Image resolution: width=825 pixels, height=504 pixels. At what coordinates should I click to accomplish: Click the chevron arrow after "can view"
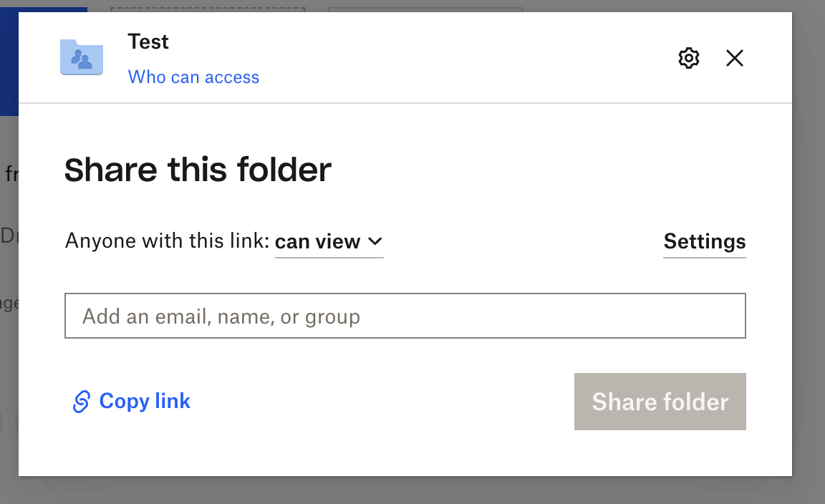click(x=375, y=242)
